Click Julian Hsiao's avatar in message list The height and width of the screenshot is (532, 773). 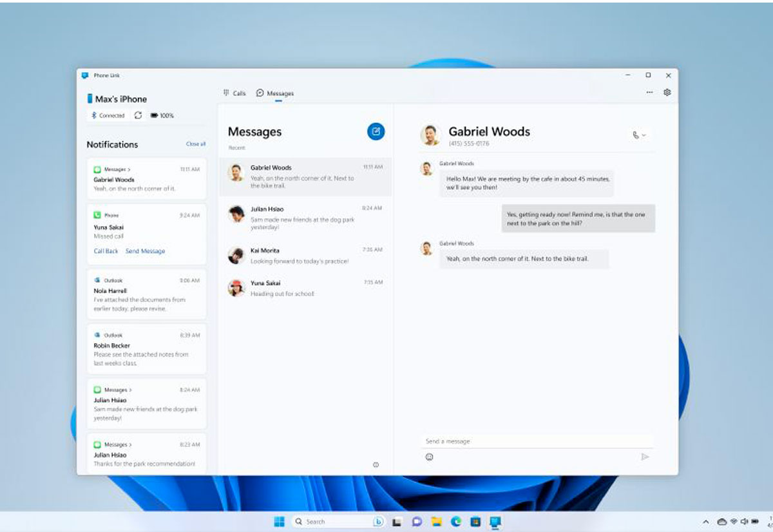point(236,214)
